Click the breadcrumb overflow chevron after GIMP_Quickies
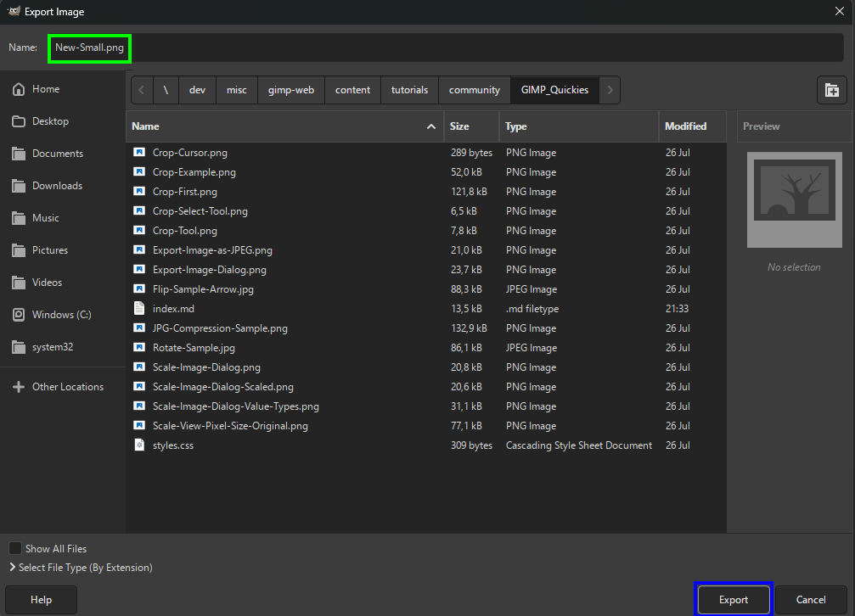855x616 pixels. 610,90
